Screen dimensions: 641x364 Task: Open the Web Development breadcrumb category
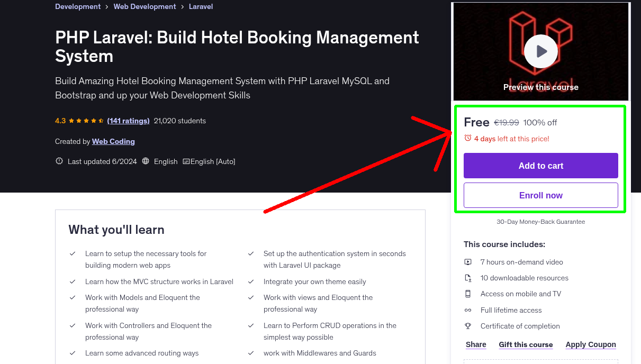(x=145, y=6)
